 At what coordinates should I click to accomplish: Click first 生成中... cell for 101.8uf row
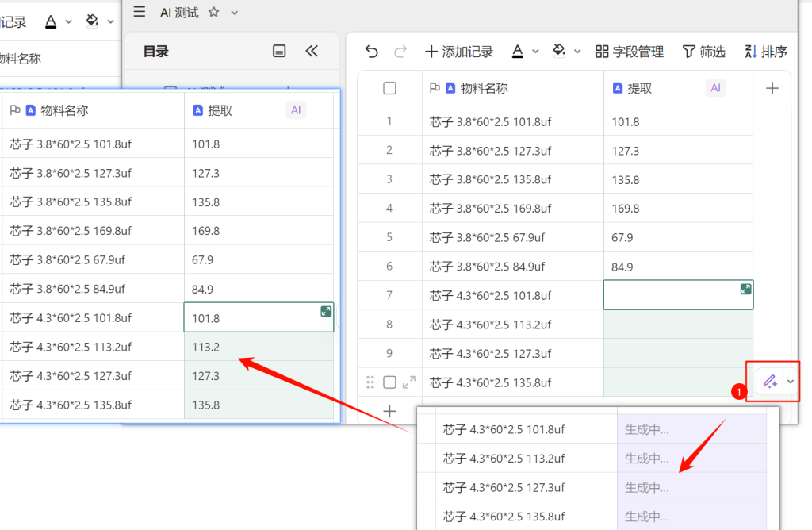(691, 429)
